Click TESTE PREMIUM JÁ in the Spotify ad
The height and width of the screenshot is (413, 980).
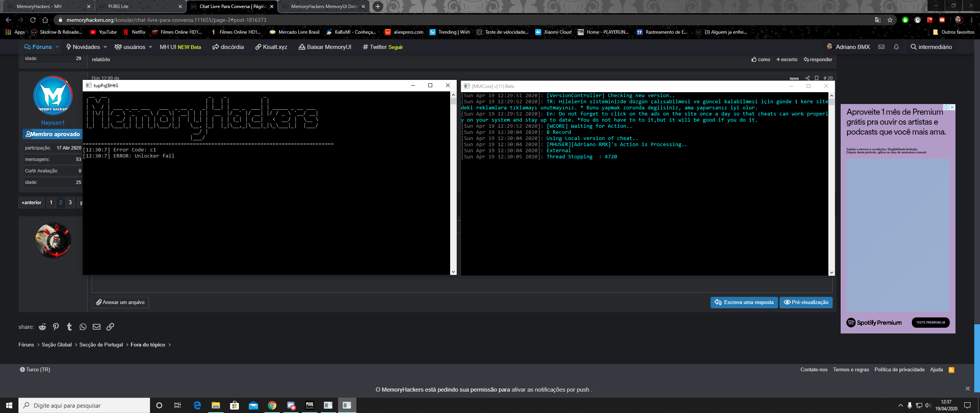[x=931, y=322]
